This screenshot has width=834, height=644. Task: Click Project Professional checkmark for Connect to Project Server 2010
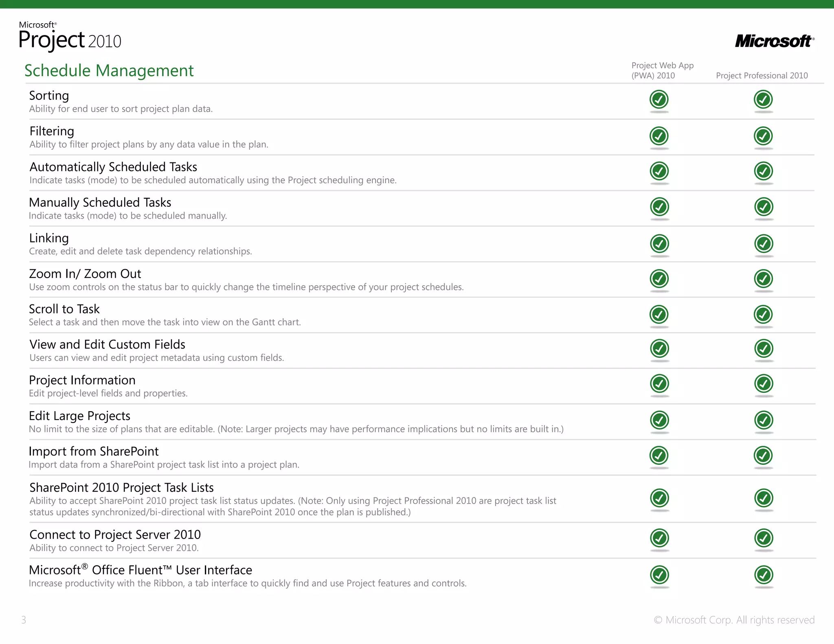coord(764,538)
